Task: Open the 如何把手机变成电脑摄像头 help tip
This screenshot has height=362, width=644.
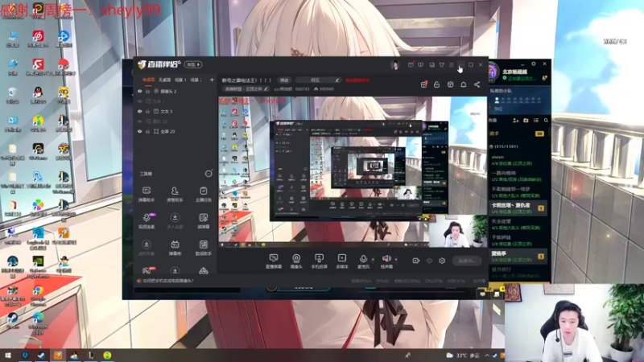Action: (165, 281)
